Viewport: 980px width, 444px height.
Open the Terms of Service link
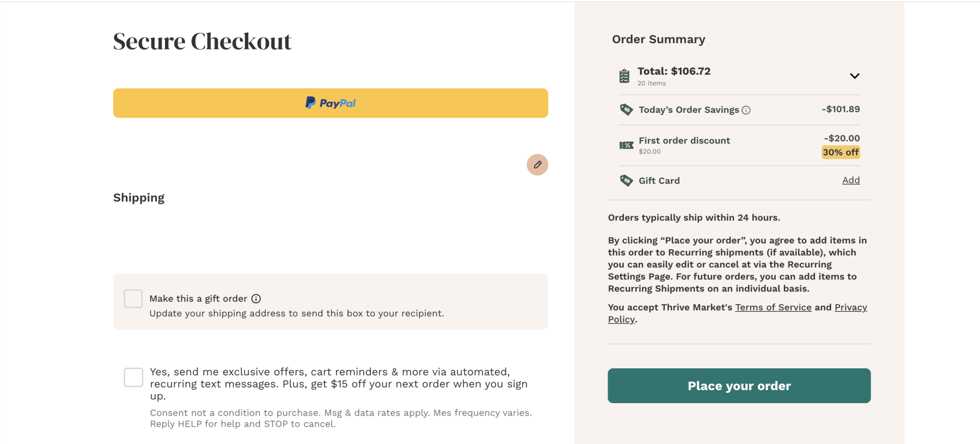[773, 307]
